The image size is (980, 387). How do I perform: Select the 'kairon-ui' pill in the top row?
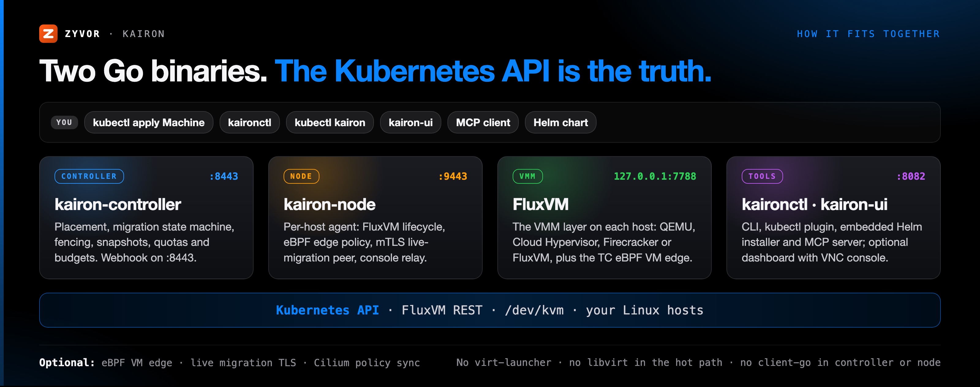[x=410, y=122]
